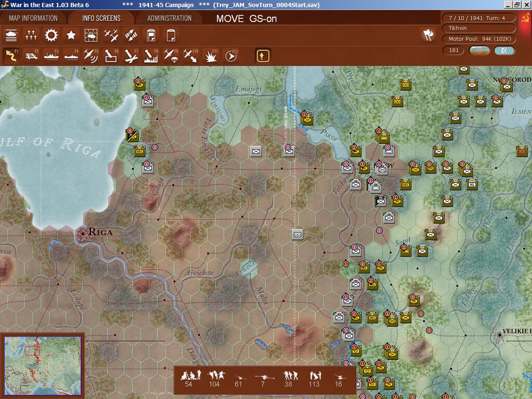Image resolution: width=532 pixels, height=399 pixels.
Task: Open the commander's report clipboard icon
Action: coord(151,35)
